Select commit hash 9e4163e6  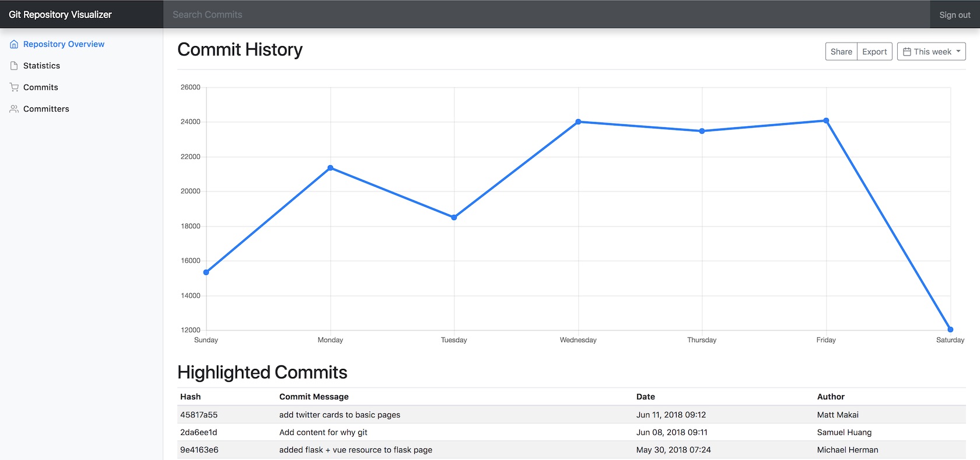coord(199,450)
